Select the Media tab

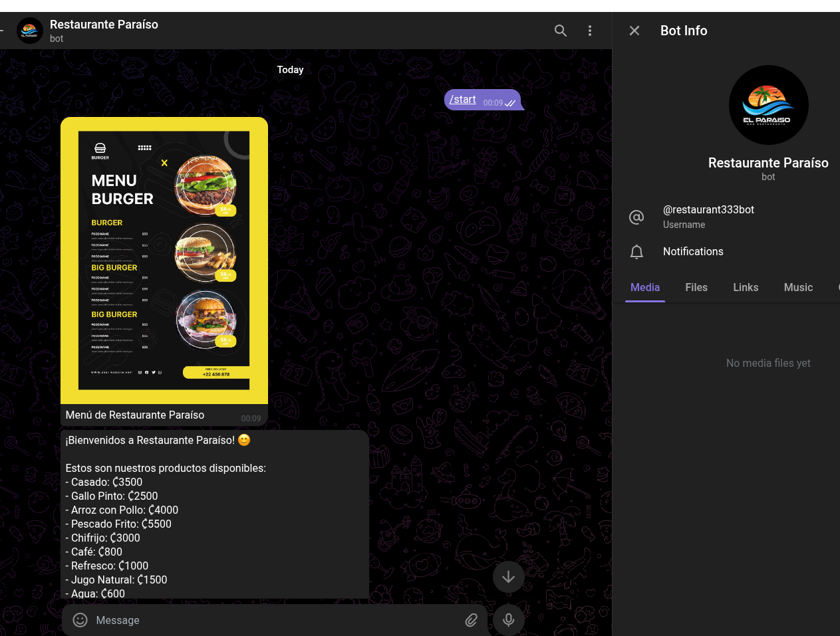pyautogui.click(x=645, y=287)
